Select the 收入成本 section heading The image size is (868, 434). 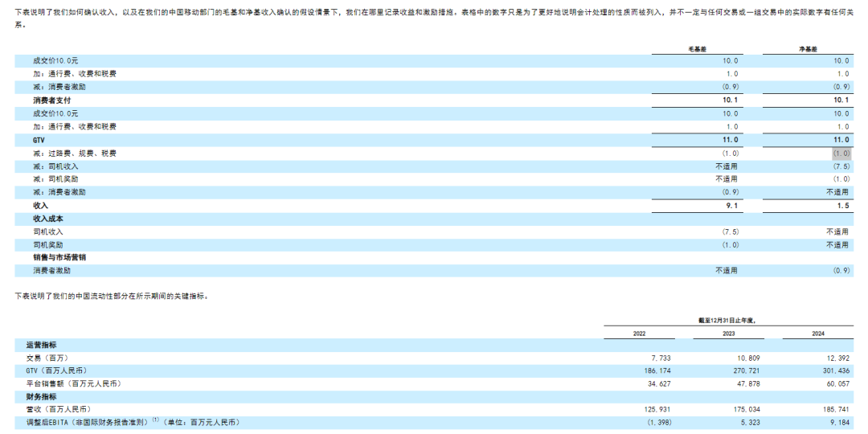pyautogui.click(x=48, y=219)
